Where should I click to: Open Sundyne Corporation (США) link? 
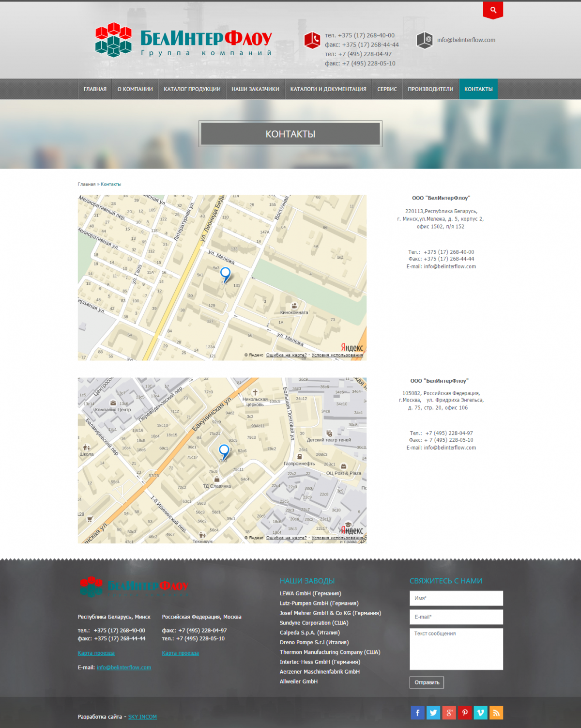[x=314, y=623]
